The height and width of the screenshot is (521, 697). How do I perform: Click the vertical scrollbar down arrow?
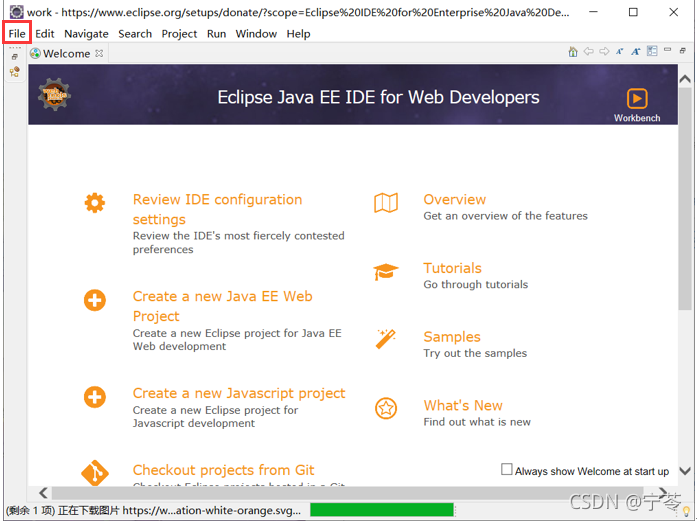tap(685, 470)
